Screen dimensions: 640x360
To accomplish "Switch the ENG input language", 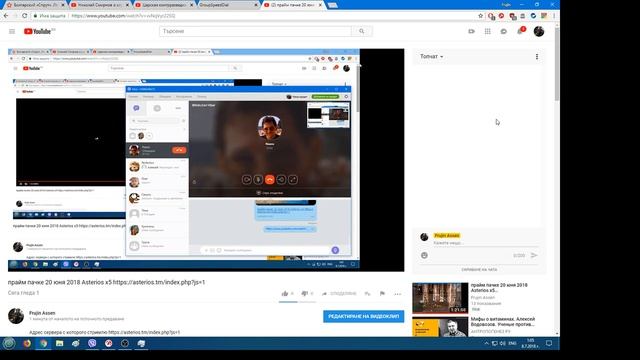I will click(x=513, y=343).
